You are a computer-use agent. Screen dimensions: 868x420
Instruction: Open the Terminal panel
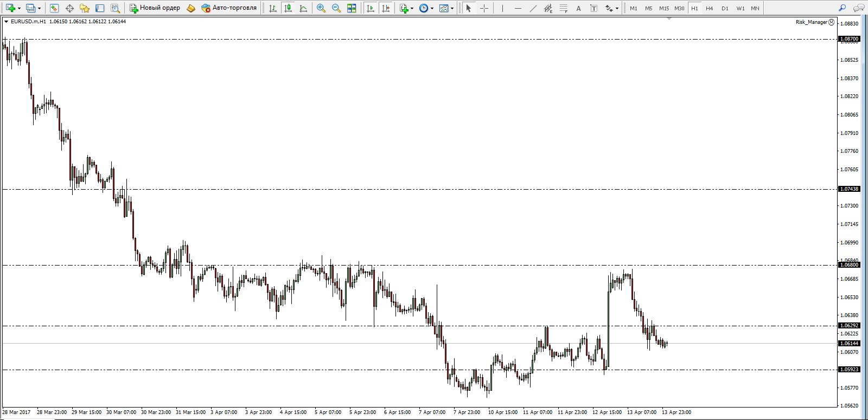click(100, 8)
